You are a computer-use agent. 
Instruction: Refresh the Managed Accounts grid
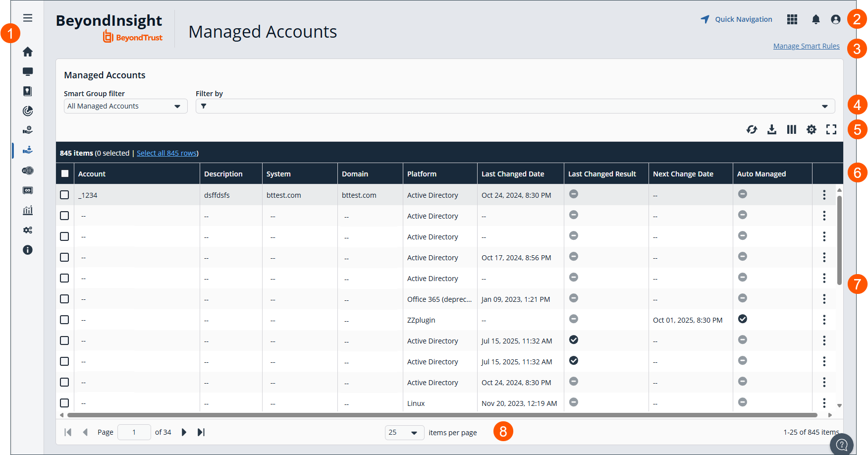pyautogui.click(x=752, y=129)
